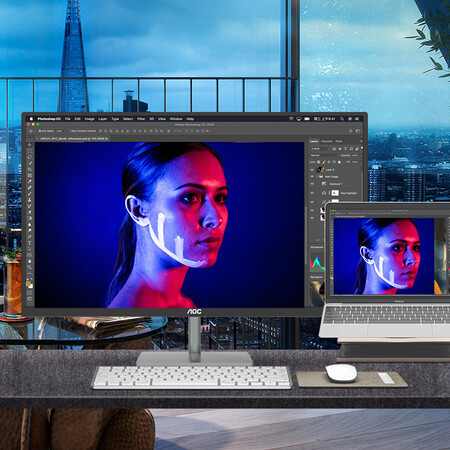
Task: Select the Blur tool
Action: click(30, 225)
